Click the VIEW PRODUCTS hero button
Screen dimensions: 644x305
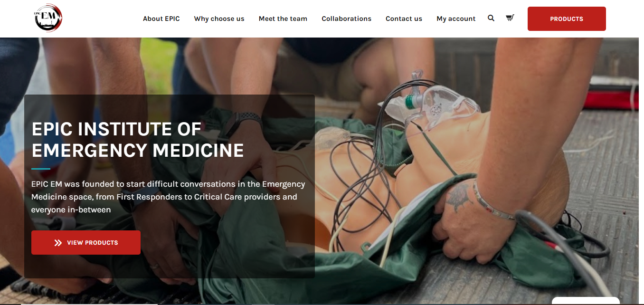tap(86, 243)
